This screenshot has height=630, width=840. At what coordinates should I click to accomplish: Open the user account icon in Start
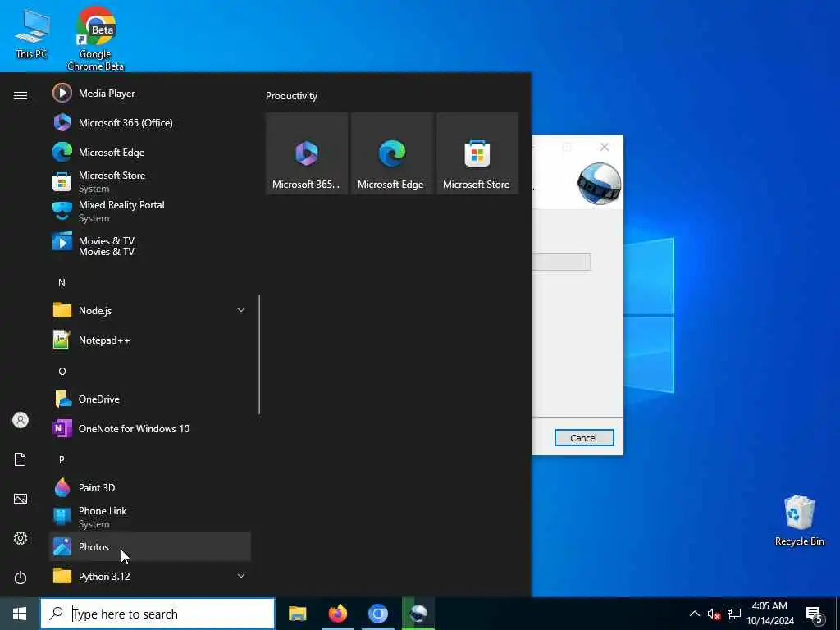pyautogui.click(x=21, y=420)
